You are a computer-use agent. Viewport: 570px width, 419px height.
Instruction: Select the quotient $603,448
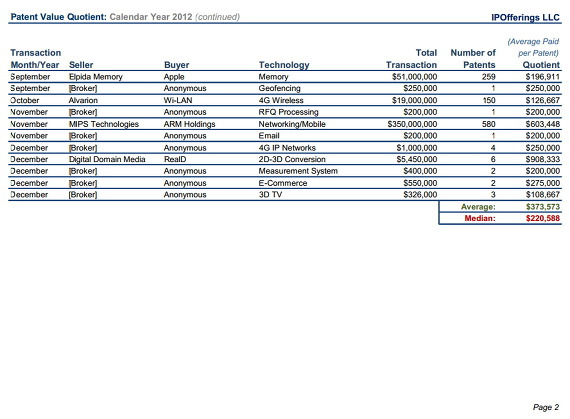[543, 124]
